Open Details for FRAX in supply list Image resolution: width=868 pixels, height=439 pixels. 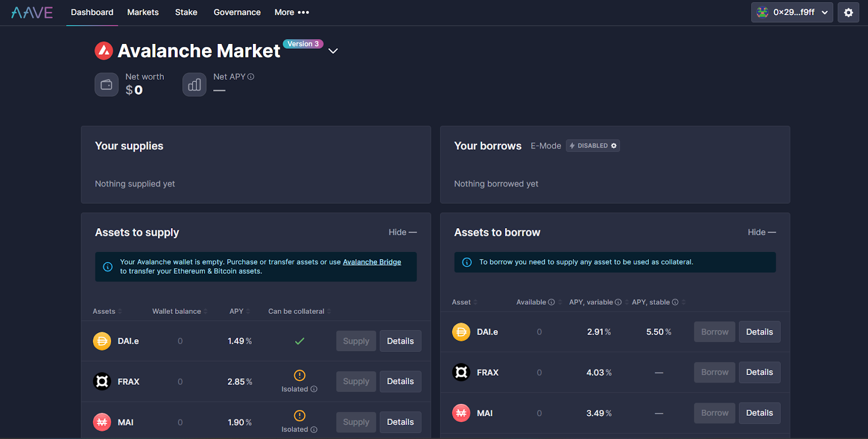[x=400, y=382]
